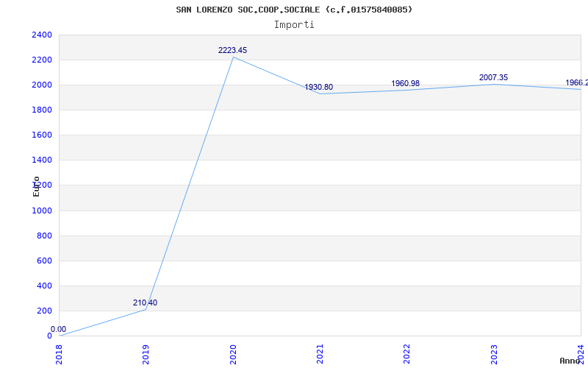The width and height of the screenshot is (588, 368).
Task: Select the 210.40 data point label
Action: 145,302
